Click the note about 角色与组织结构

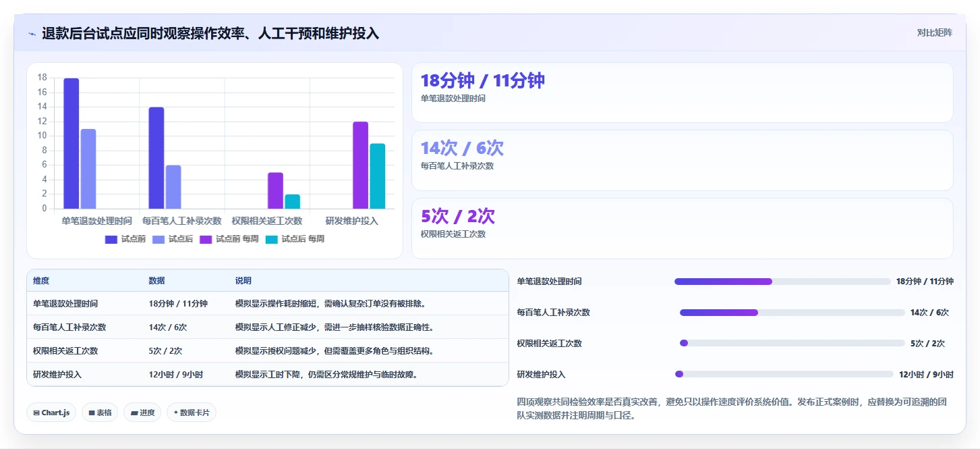click(x=335, y=351)
